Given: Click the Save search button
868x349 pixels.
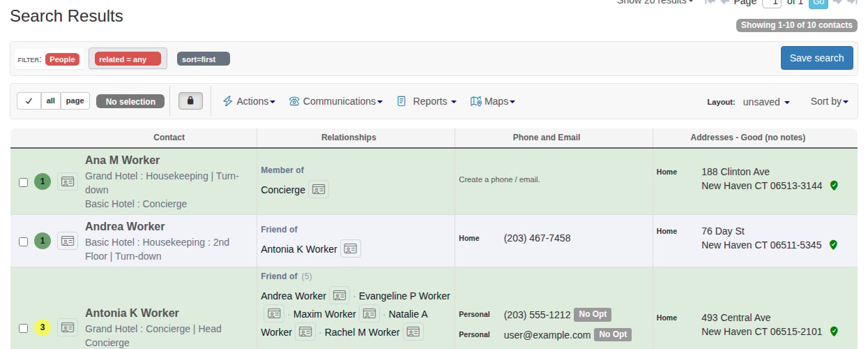Looking at the screenshot, I should click(816, 58).
